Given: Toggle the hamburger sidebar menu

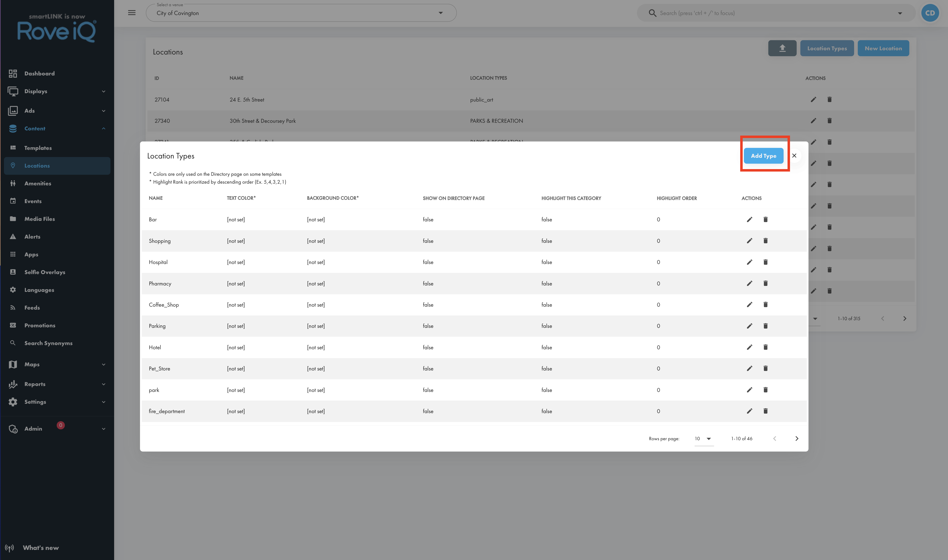Looking at the screenshot, I should point(132,13).
